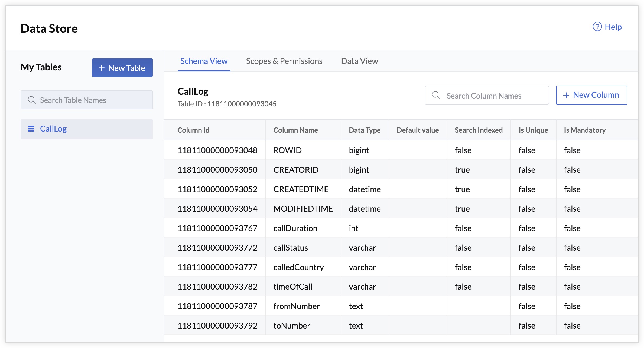Add a column with New Column button
The height and width of the screenshot is (348, 644).
pos(591,95)
